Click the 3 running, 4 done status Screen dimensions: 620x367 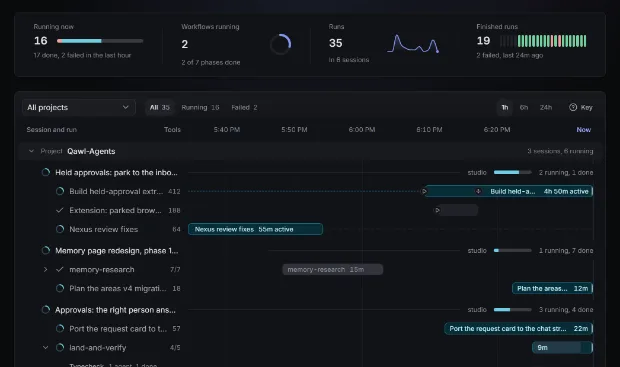[x=566, y=310]
